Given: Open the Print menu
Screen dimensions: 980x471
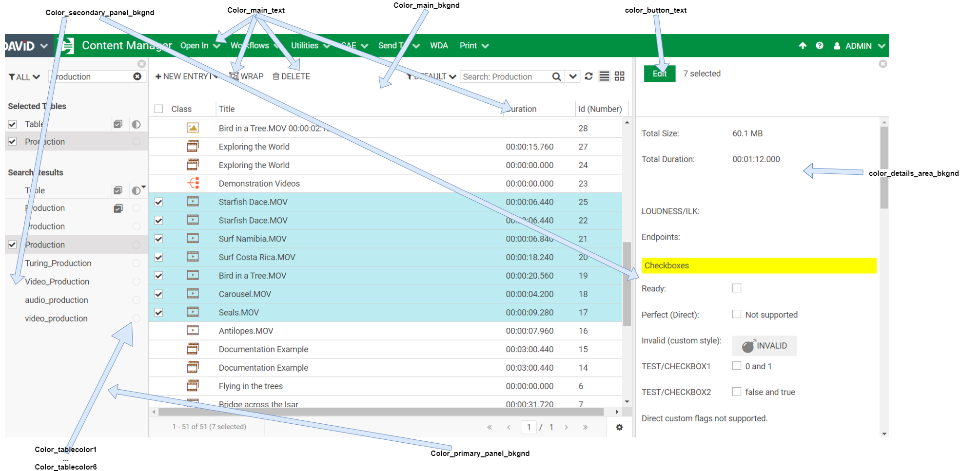Looking at the screenshot, I should (473, 46).
